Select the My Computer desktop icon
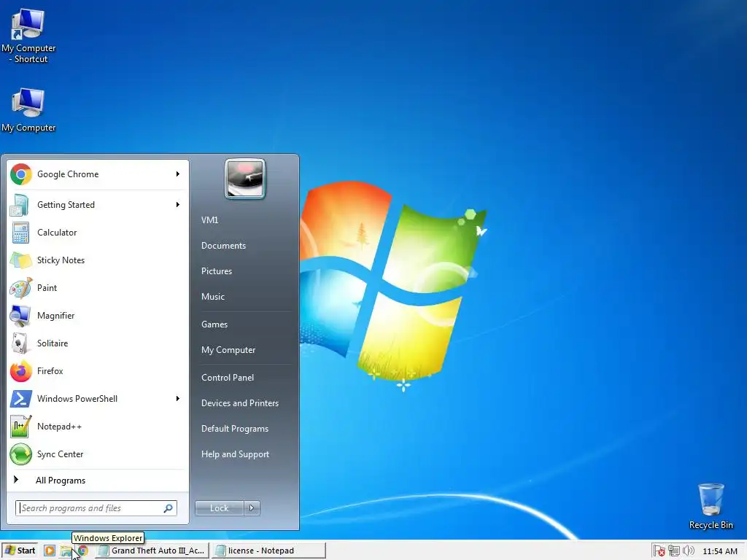This screenshot has width=747, height=560. click(x=28, y=110)
